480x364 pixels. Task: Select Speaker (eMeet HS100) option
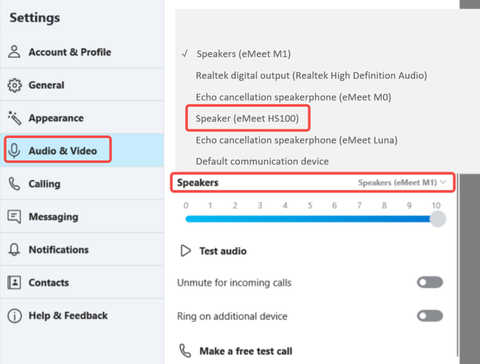[x=247, y=118]
